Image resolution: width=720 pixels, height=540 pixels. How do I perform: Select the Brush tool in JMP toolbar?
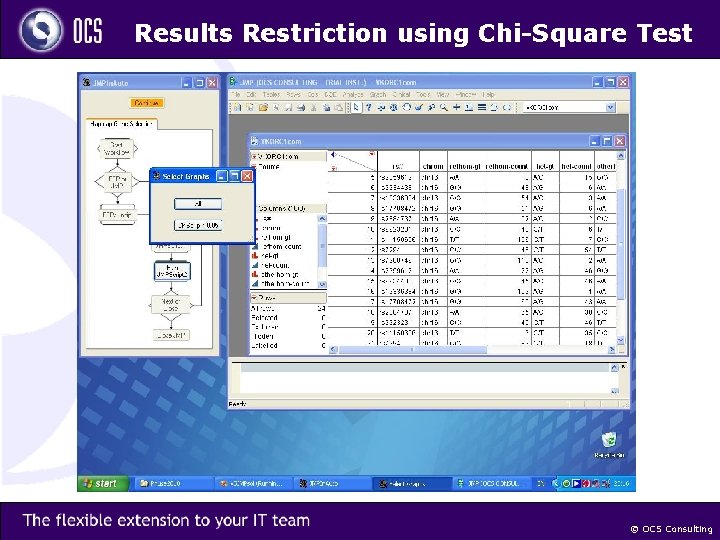click(x=419, y=107)
